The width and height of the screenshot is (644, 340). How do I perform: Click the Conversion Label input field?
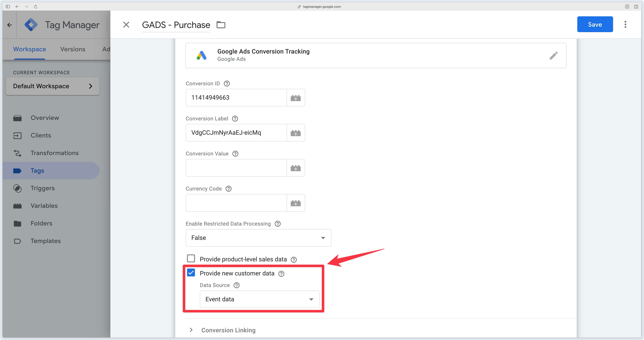point(236,133)
